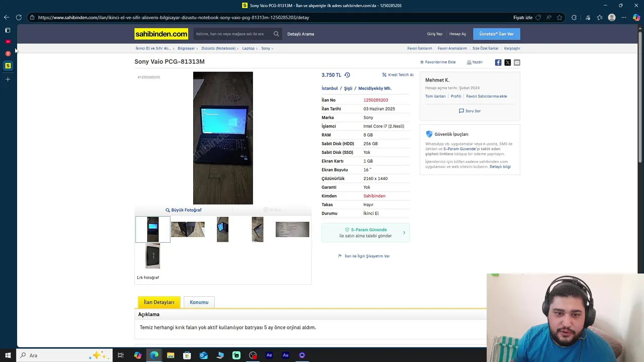Print the listing with Yazdır

point(475,62)
